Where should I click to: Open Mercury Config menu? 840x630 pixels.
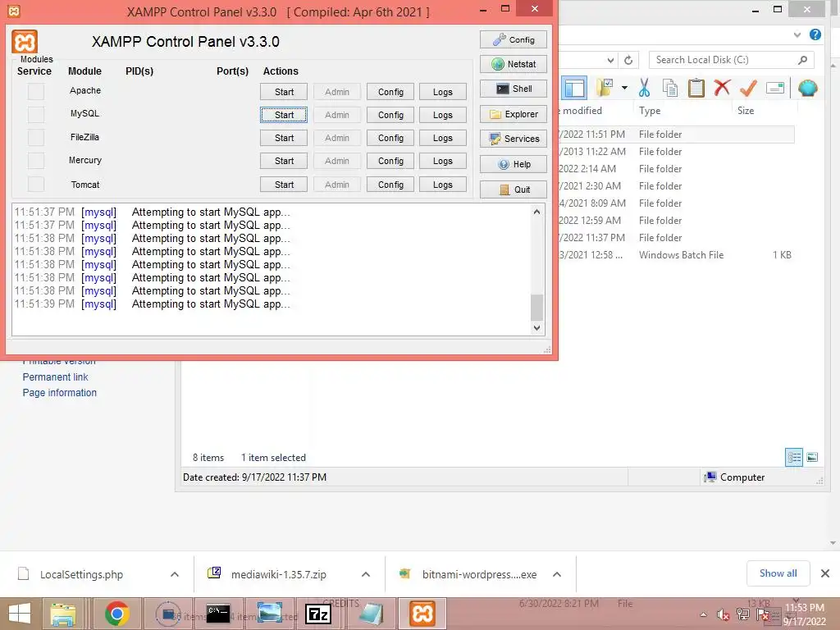click(390, 161)
